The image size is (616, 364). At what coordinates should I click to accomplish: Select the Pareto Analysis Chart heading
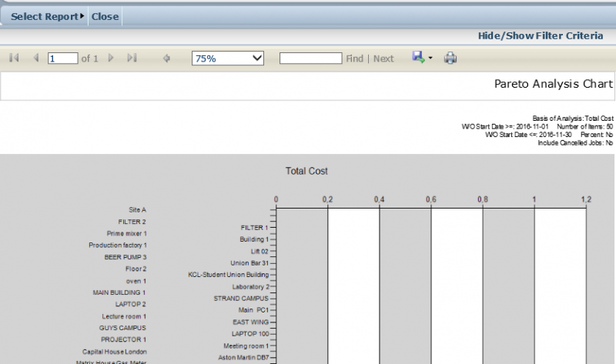[553, 85]
